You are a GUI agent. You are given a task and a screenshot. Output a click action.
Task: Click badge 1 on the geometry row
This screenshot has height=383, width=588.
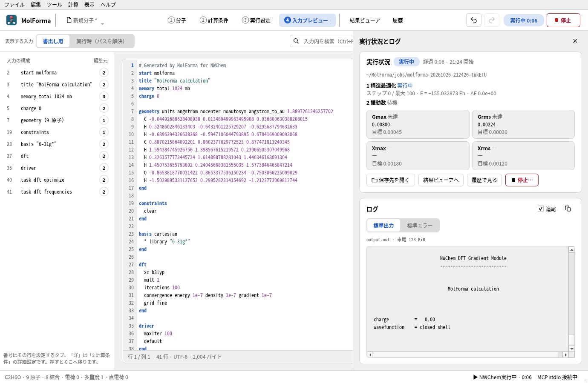coord(104,120)
